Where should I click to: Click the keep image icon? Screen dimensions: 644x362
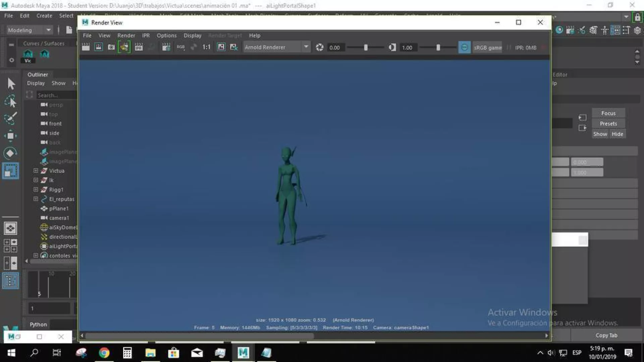click(221, 47)
